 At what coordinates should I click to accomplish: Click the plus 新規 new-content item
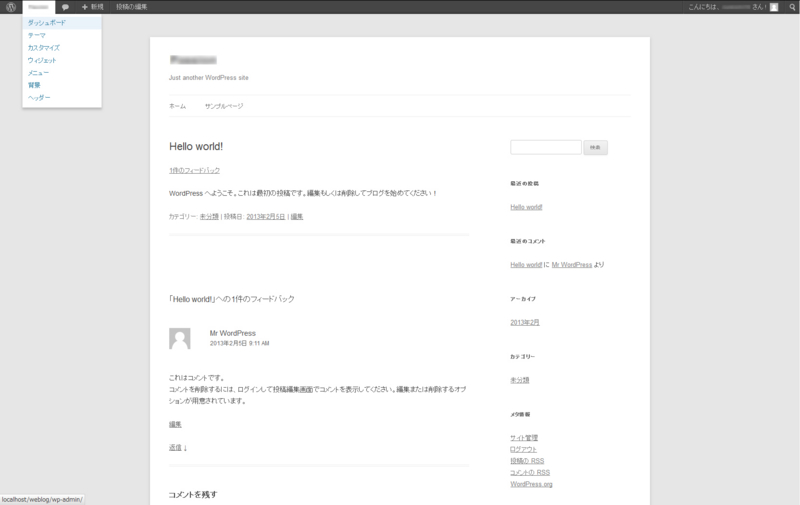click(92, 7)
